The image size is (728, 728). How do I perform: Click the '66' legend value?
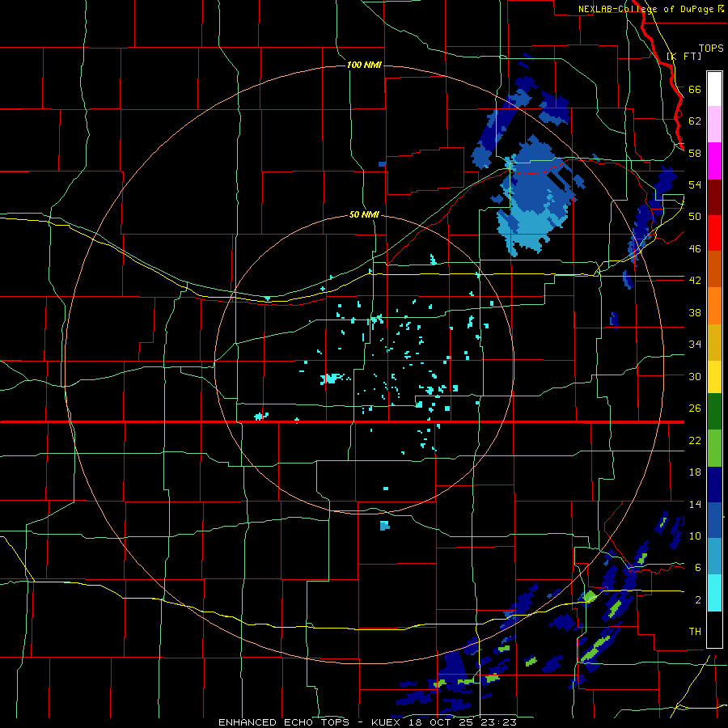click(x=695, y=89)
